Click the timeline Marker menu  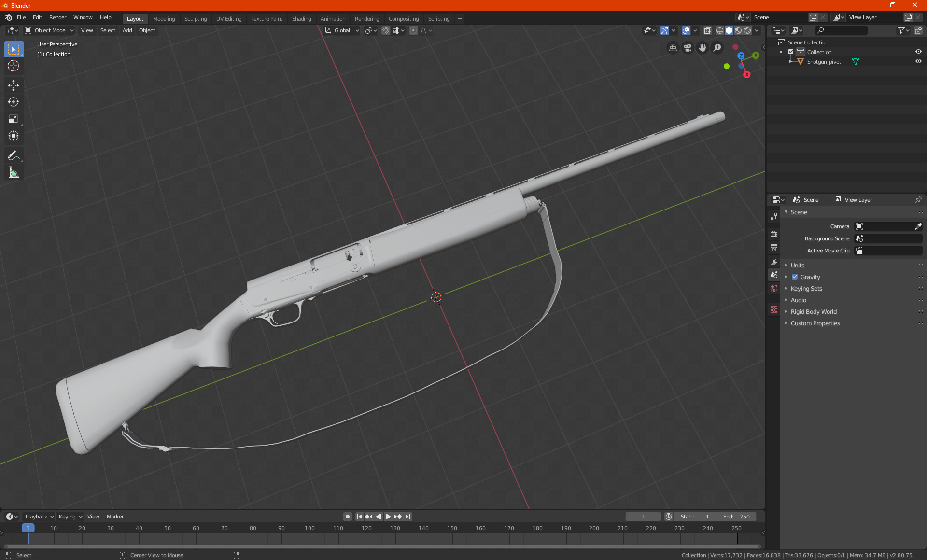[x=115, y=517]
